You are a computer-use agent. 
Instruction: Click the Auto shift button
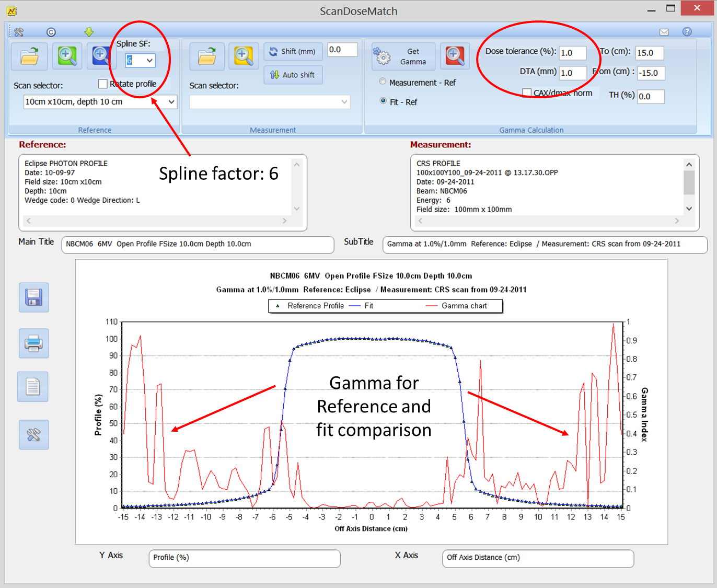point(293,75)
